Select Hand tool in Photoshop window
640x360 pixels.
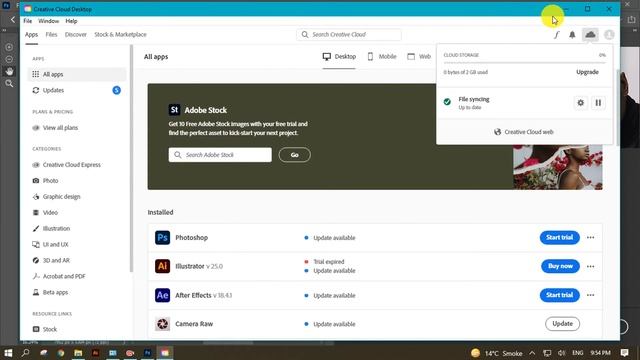pos(9,71)
